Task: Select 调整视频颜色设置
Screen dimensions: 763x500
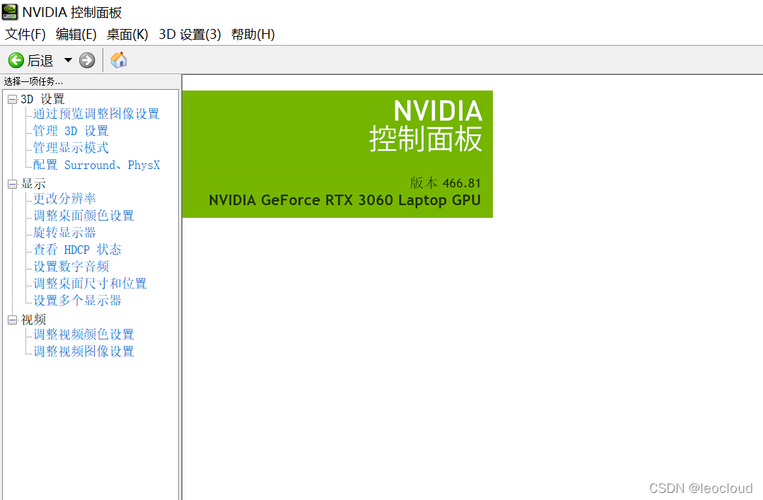Action: click(84, 335)
